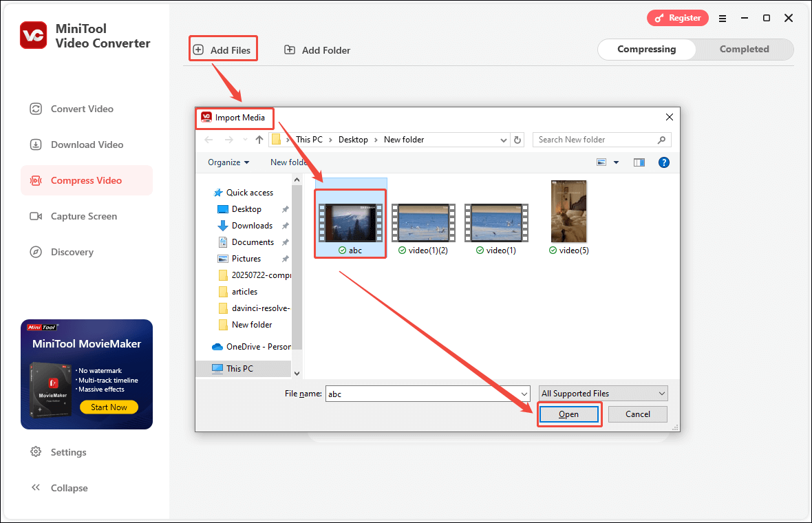Click the search magnifier icon in dialog

661,139
